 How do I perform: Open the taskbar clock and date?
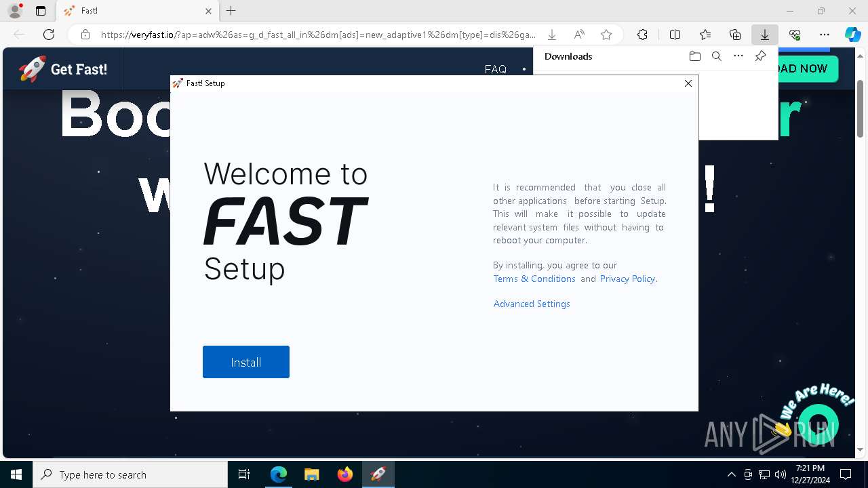[810, 474]
